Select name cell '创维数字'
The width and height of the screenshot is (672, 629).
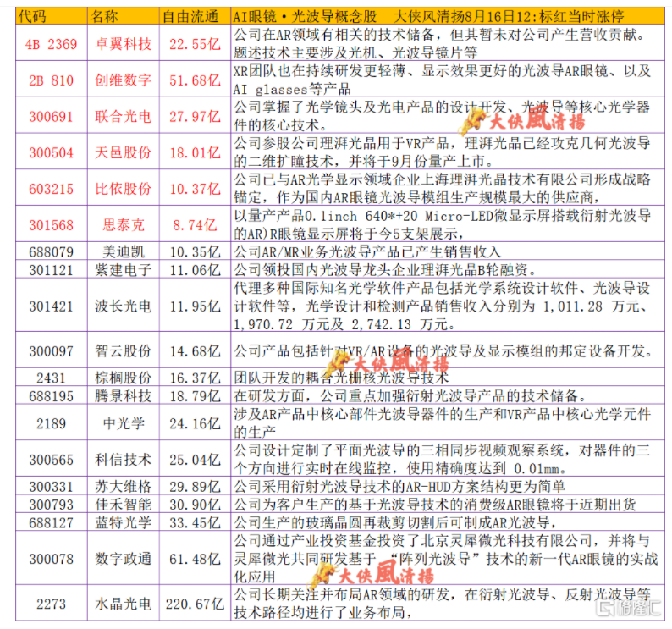click(124, 80)
